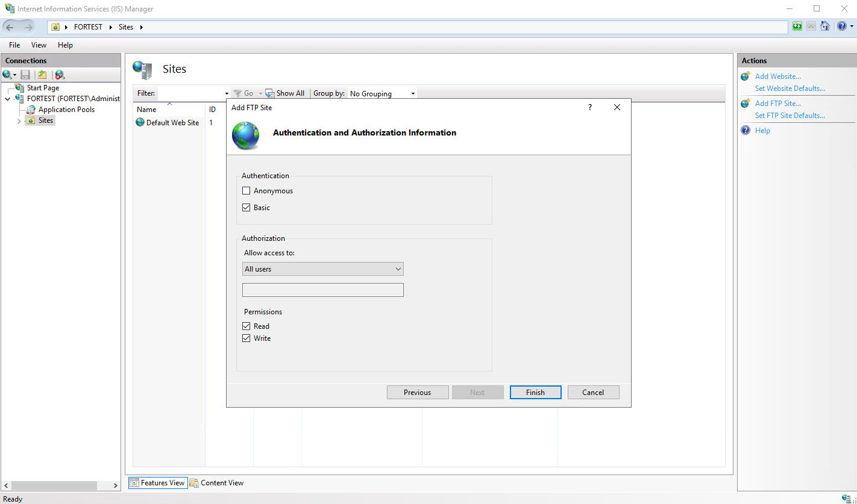The height and width of the screenshot is (504, 857).
Task: Select the Default Web Site globe icon
Action: click(x=140, y=122)
